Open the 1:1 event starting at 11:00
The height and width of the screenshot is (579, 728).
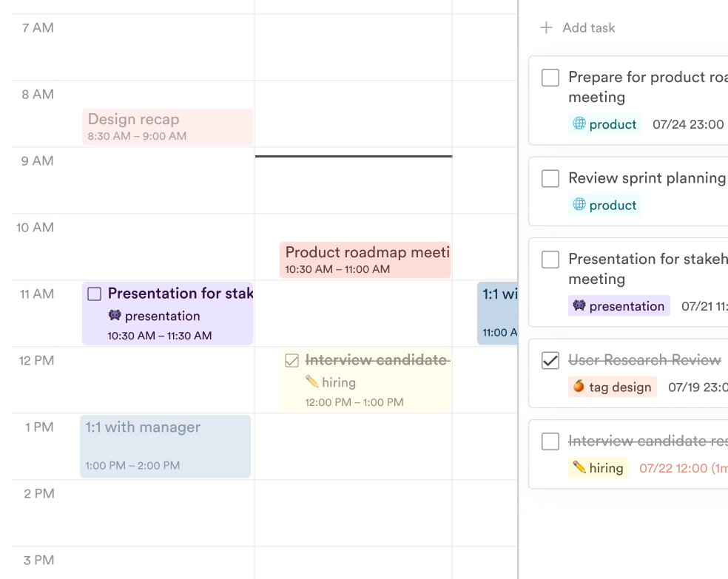496,311
